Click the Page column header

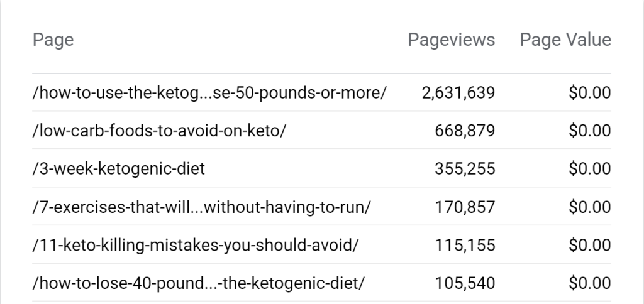[53, 40]
